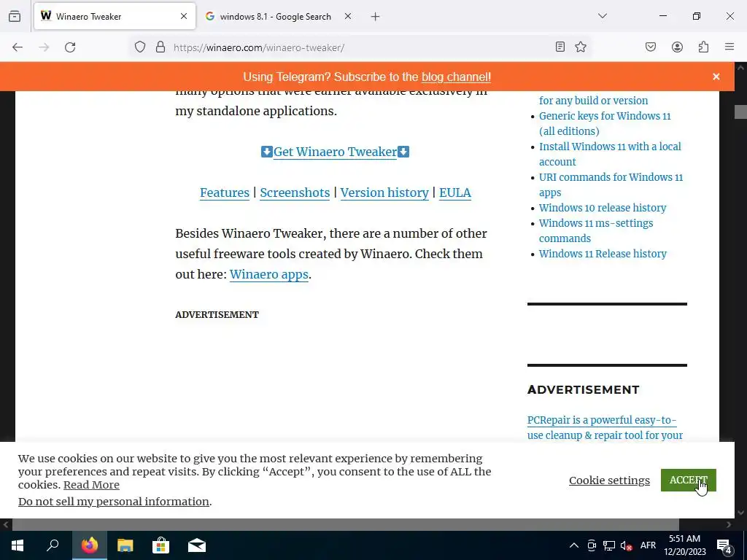Open Cookie settings

609,481
